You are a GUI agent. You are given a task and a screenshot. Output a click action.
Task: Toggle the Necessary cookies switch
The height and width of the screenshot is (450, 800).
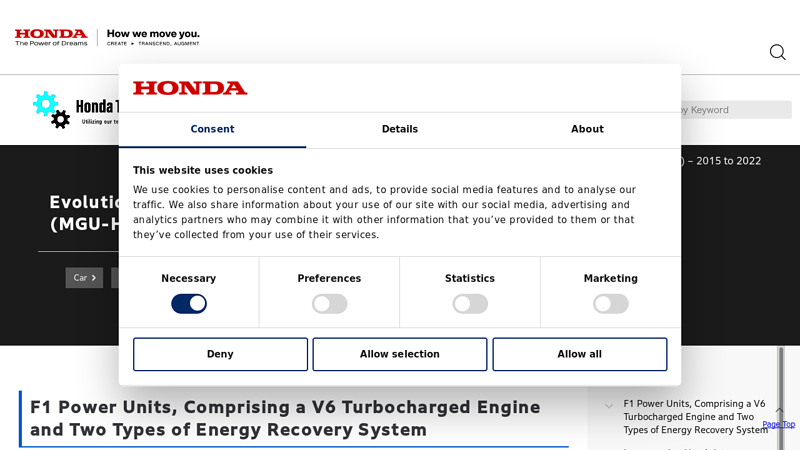(x=189, y=304)
